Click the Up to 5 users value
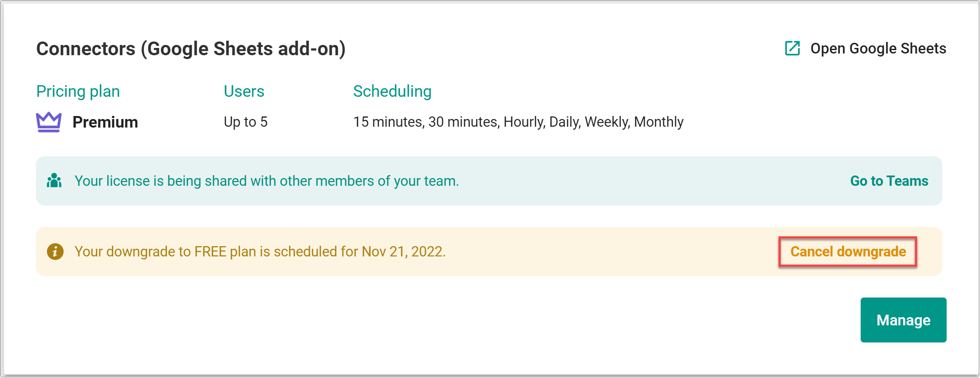 [x=246, y=122]
